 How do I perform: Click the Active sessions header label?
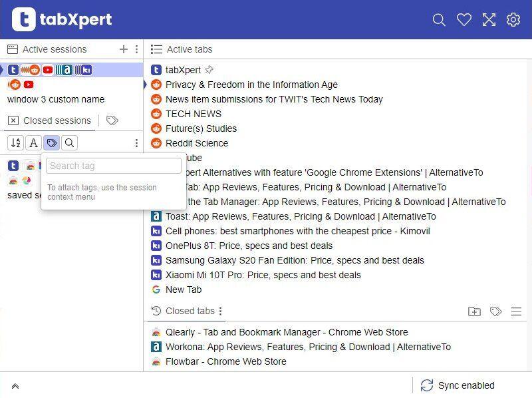(x=55, y=49)
